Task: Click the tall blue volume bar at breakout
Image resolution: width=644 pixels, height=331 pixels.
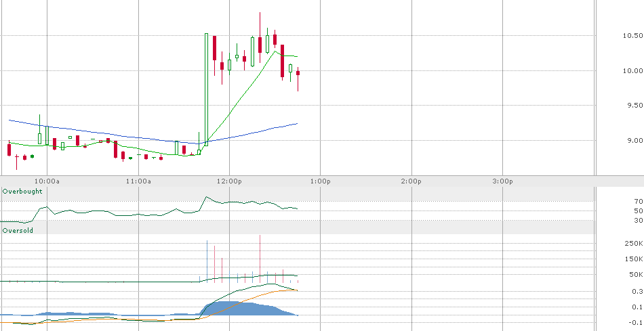Action: [207, 261]
